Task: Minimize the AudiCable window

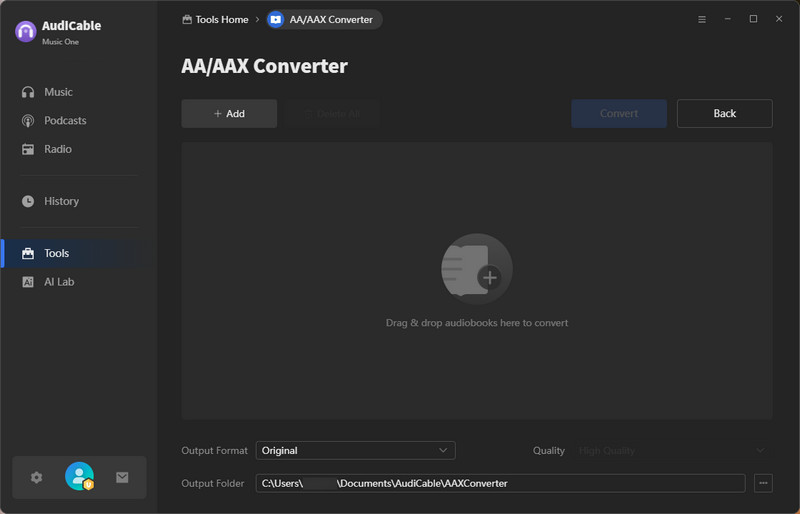Action: pos(728,19)
